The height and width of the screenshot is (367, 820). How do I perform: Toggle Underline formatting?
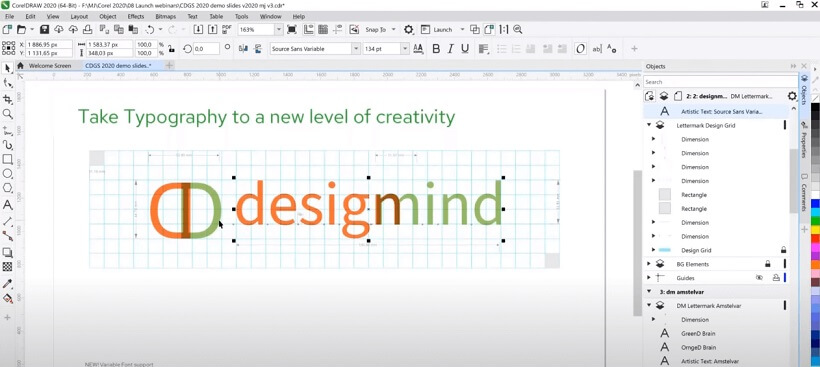click(464, 49)
